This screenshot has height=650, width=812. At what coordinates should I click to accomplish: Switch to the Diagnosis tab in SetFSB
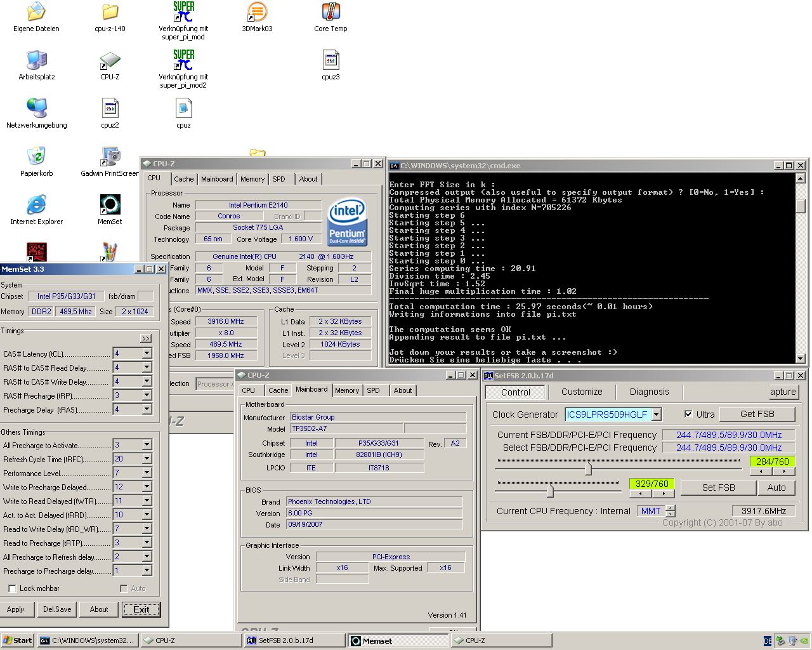[649, 392]
